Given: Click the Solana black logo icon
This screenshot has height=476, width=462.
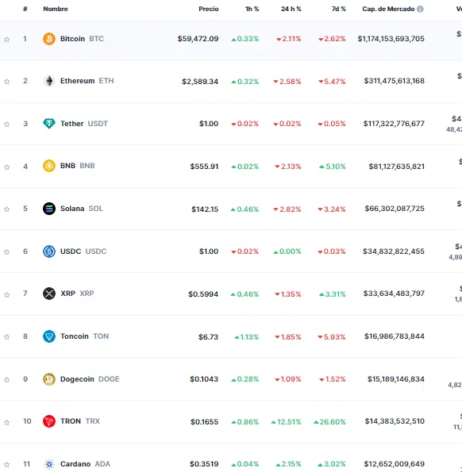Looking at the screenshot, I should point(49,209).
